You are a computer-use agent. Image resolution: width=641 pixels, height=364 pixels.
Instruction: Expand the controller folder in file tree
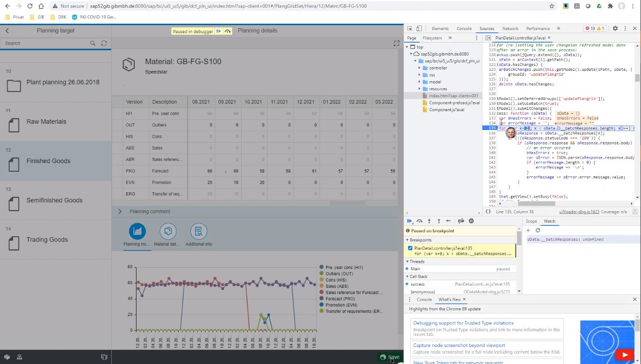[x=420, y=68]
